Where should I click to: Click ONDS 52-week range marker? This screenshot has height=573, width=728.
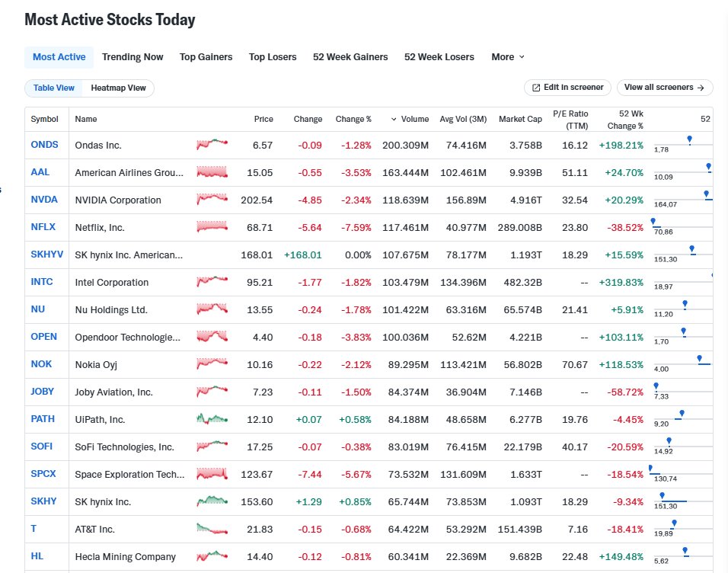click(x=689, y=140)
